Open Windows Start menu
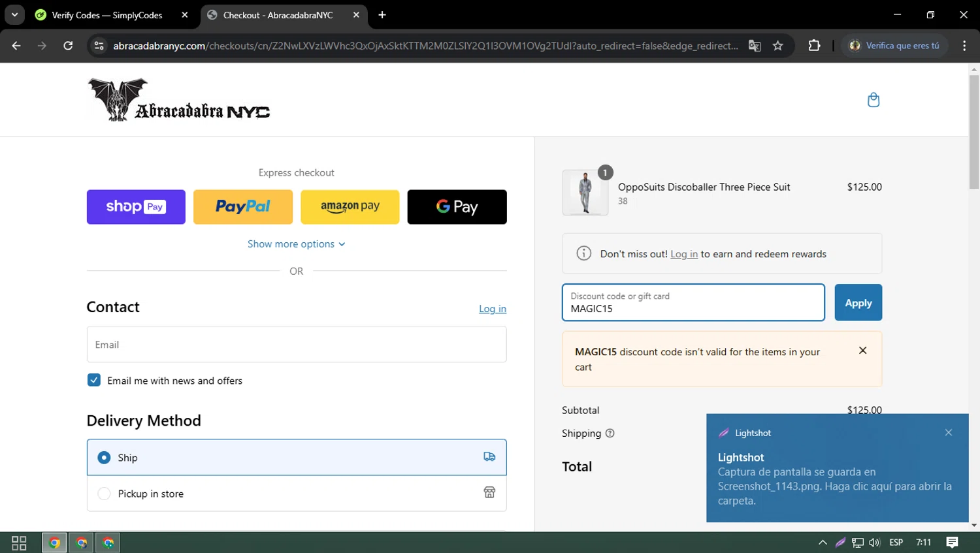980x553 pixels. (x=19, y=543)
